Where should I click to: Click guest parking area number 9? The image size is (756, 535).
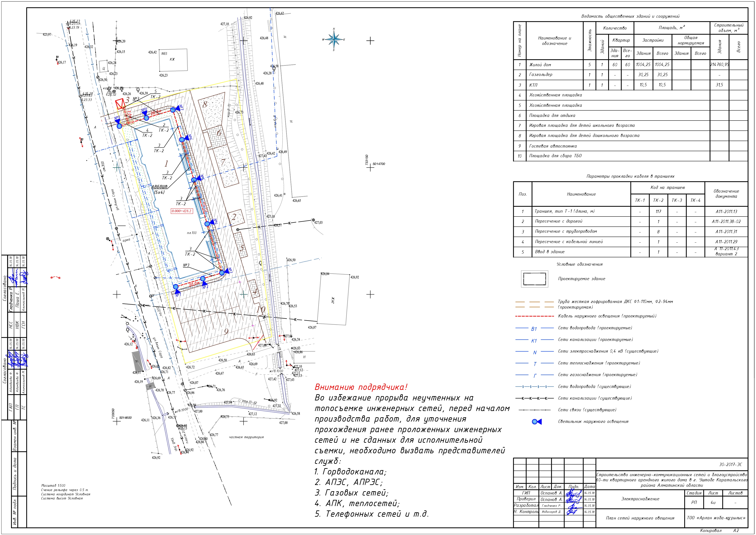226,332
